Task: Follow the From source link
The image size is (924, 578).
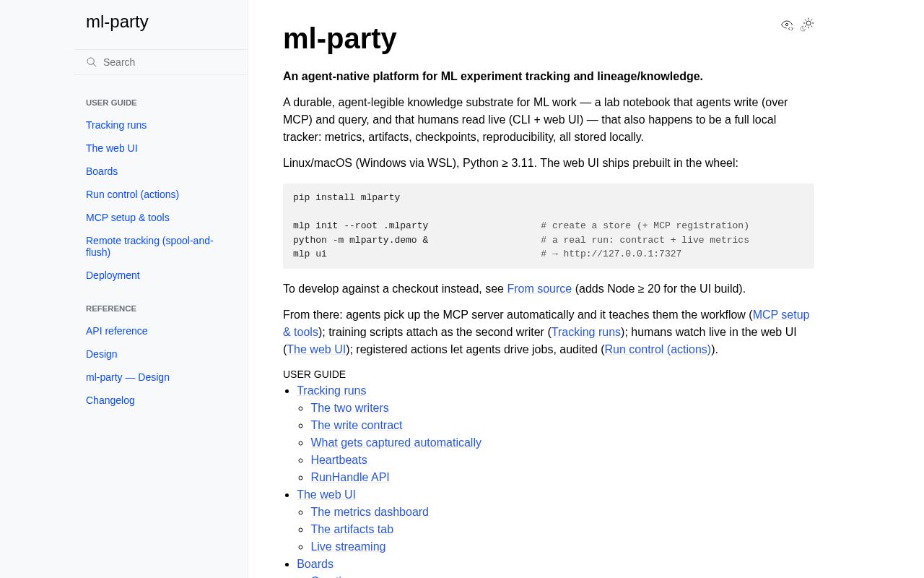Action: (539, 289)
